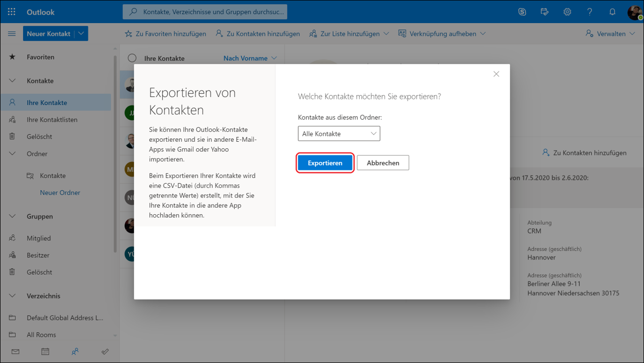Switch to Mail via bottom envelope icon
The image size is (644, 363).
pos(15,352)
